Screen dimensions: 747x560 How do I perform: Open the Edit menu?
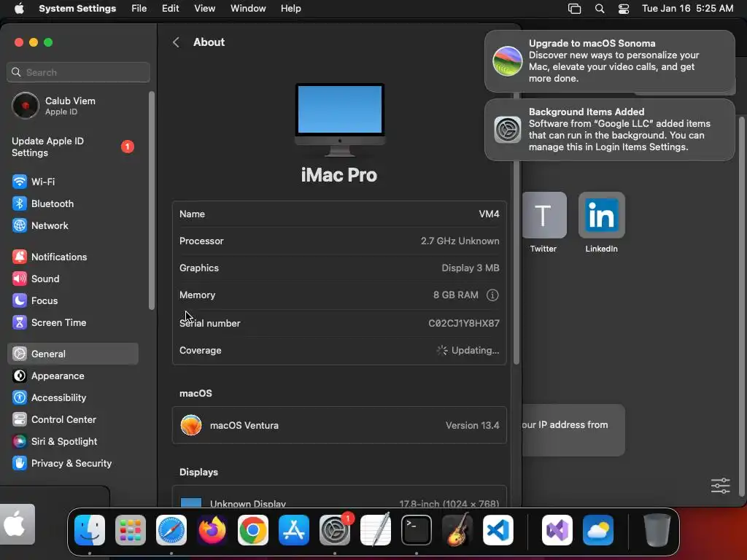170,9
